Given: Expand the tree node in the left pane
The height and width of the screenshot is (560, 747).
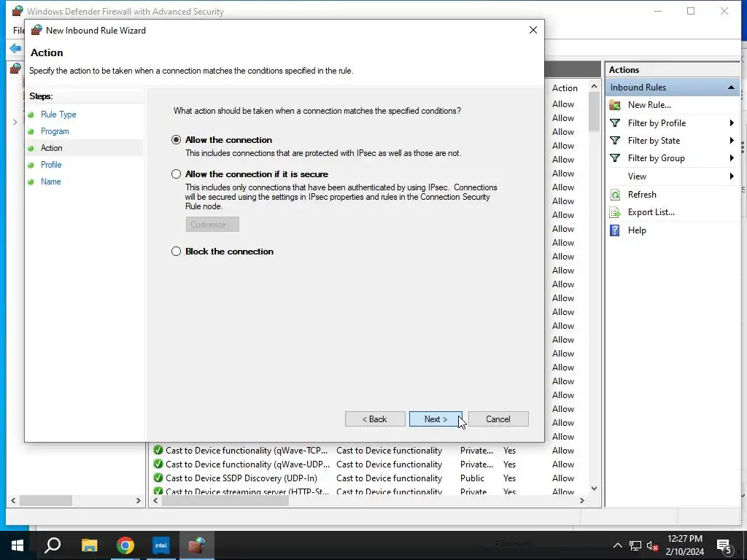Looking at the screenshot, I should tap(15, 122).
